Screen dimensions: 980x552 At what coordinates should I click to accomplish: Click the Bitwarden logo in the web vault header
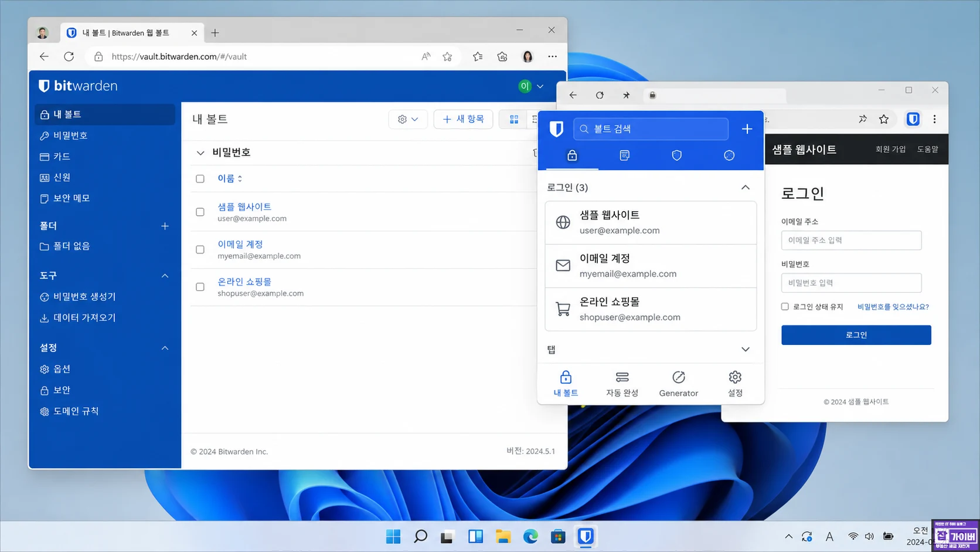pyautogui.click(x=78, y=86)
